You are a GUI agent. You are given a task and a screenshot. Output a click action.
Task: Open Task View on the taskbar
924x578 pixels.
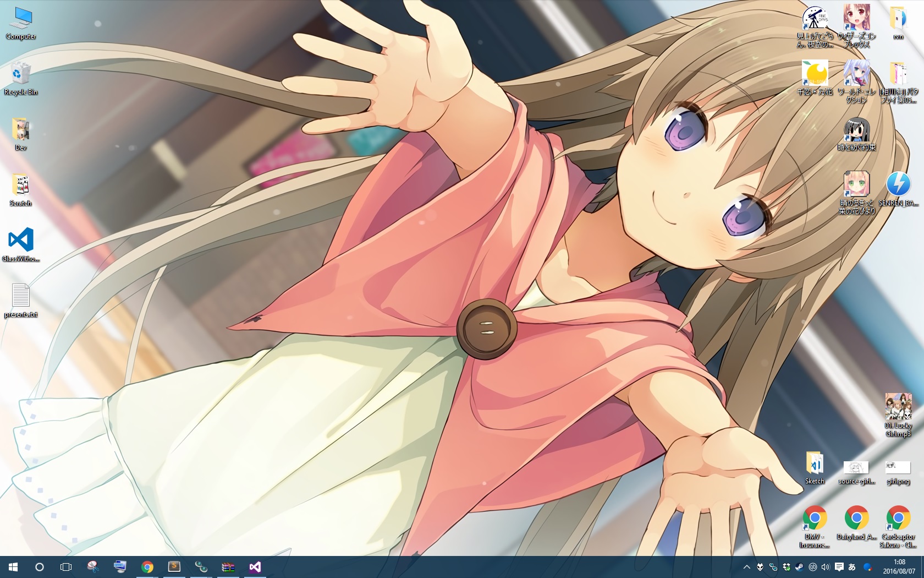coord(66,567)
